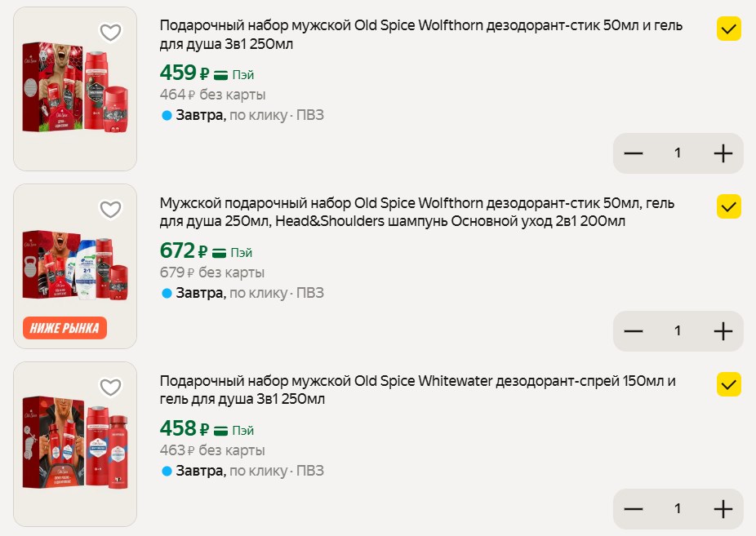The height and width of the screenshot is (536, 756).
Task: View product image of 459 ₽ Wolfthorn set
Action: click(75, 94)
